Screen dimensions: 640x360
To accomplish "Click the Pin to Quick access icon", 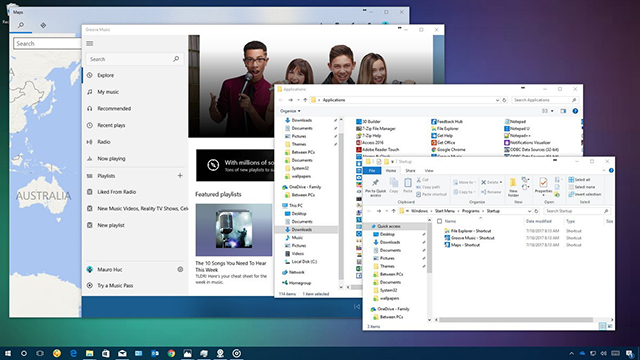I will [376, 187].
